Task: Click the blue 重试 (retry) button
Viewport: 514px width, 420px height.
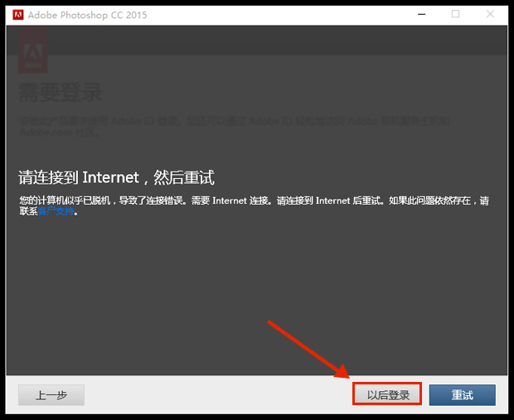Action: click(x=462, y=395)
